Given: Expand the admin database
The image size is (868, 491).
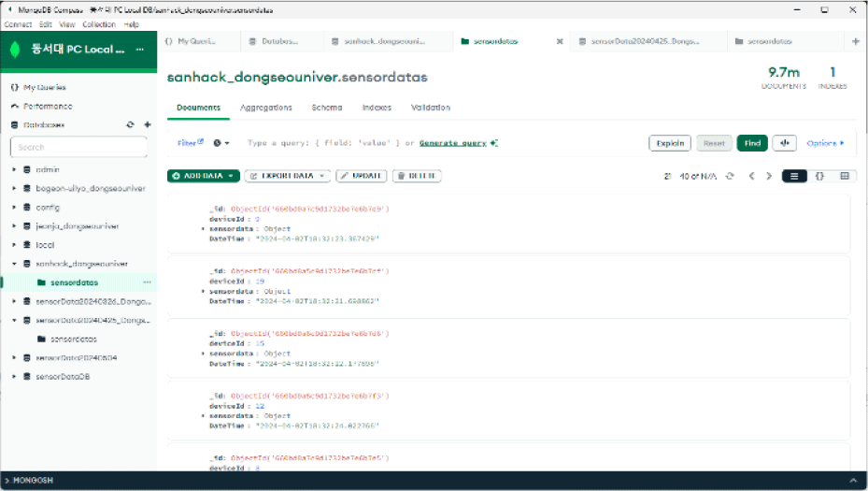Looking at the screenshot, I should coord(14,169).
